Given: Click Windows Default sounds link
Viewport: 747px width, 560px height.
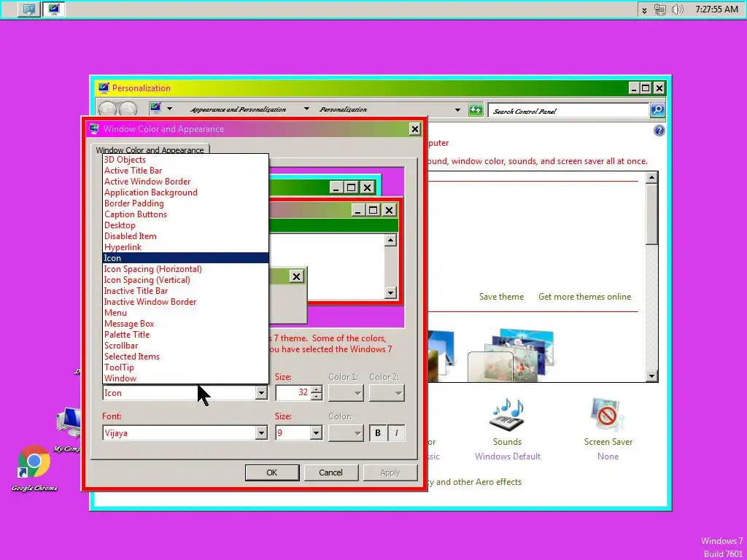Looking at the screenshot, I should (x=508, y=456).
